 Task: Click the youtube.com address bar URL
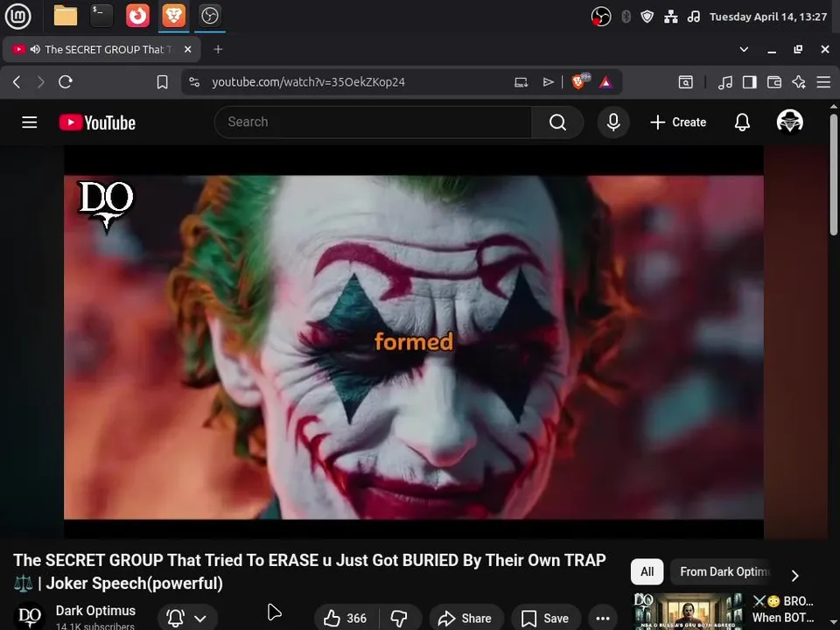[308, 82]
